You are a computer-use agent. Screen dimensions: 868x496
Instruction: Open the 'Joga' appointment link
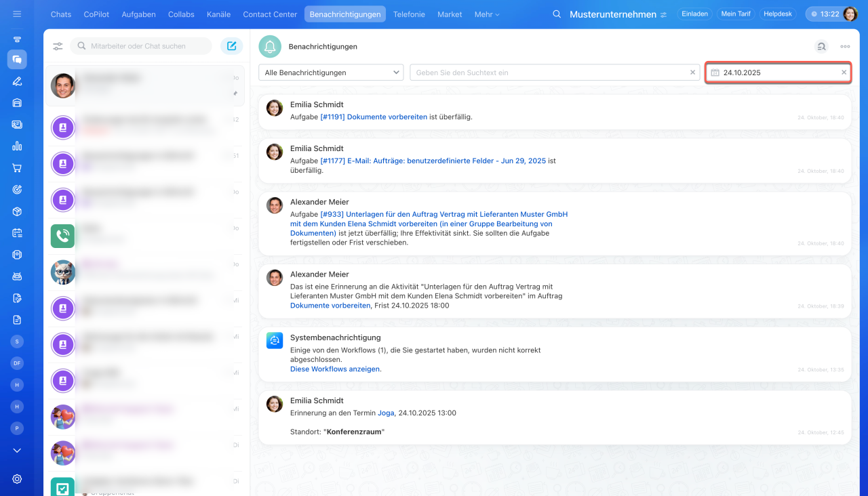[386, 413]
